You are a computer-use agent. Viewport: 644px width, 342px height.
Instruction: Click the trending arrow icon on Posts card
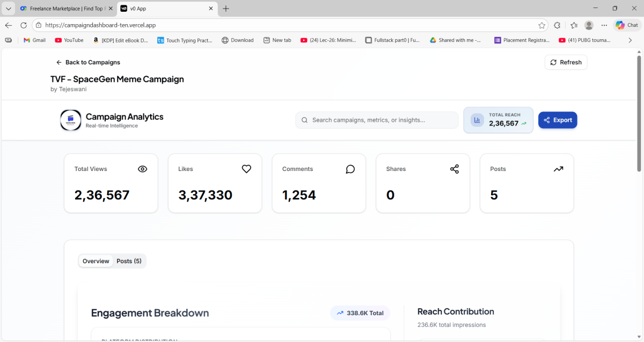558,169
